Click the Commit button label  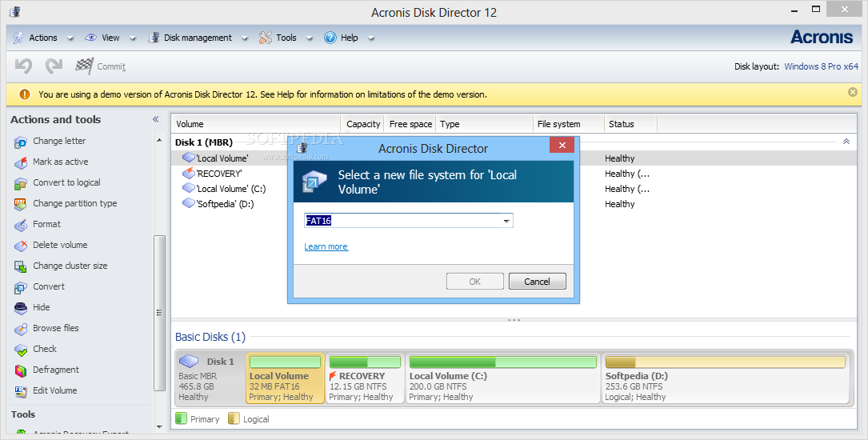pos(111,66)
